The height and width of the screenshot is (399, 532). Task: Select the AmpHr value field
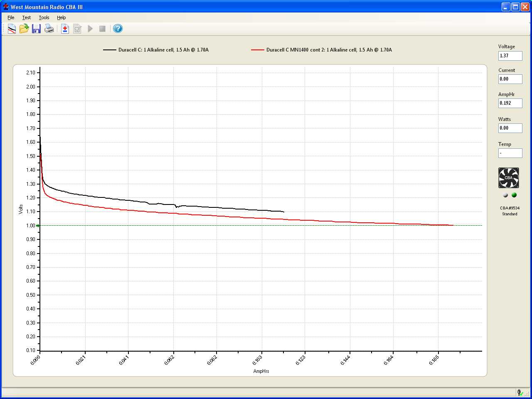tap(510, 103)
